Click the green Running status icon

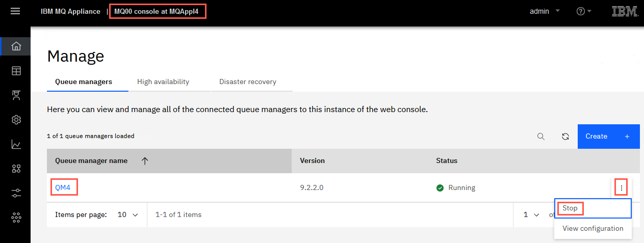[x=440, y=188]
